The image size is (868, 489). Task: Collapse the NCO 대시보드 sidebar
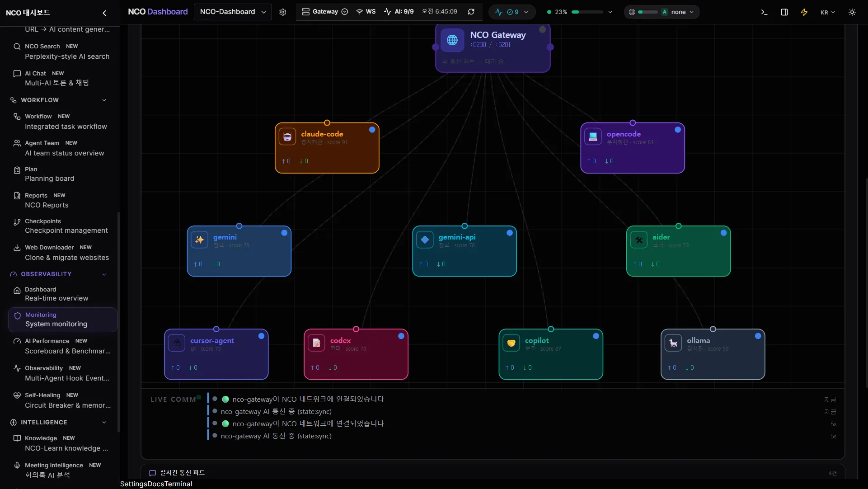tap(104, 13)
